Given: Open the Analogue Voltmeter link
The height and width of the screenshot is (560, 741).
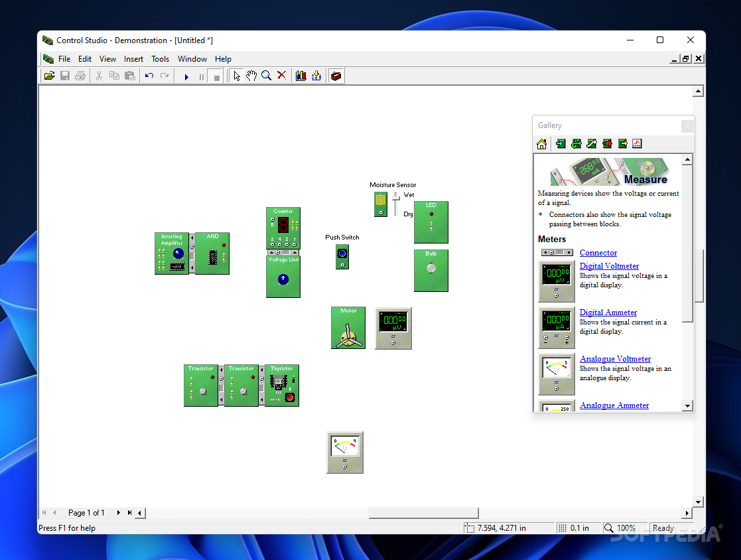Looking at the screenshot, I should coord(616,359).
